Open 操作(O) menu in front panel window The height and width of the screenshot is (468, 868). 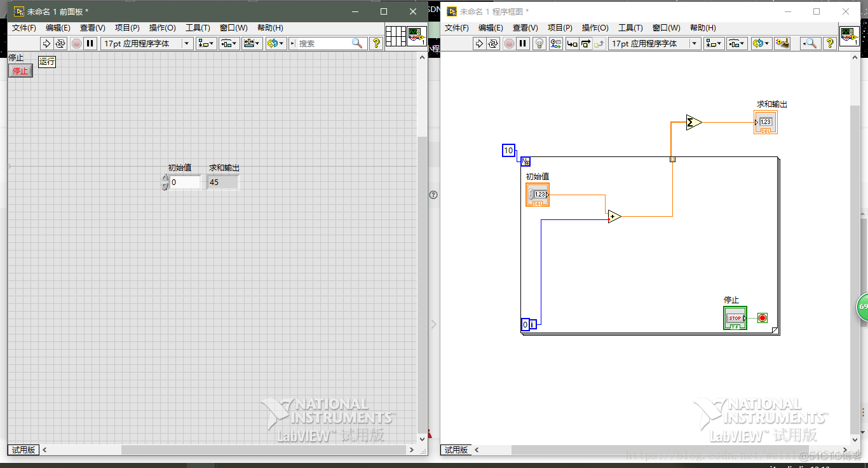coord(163,28)
